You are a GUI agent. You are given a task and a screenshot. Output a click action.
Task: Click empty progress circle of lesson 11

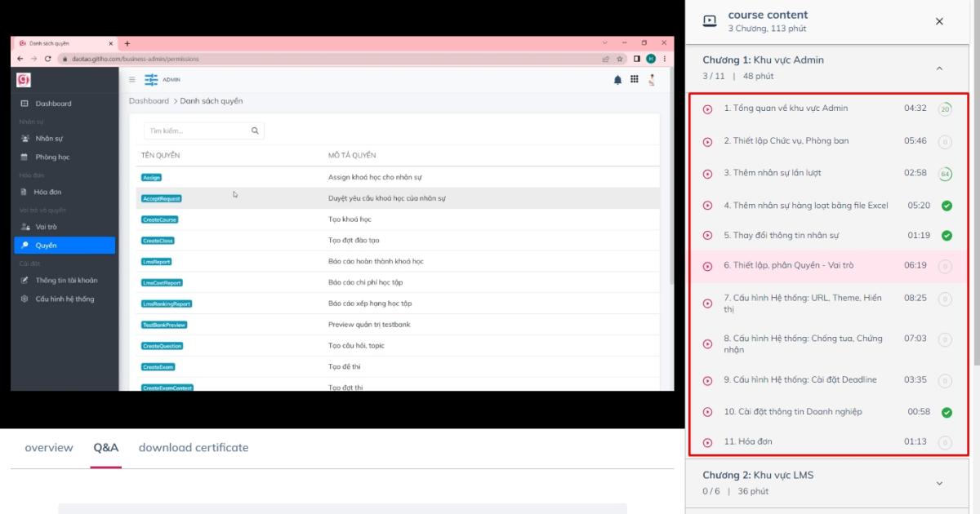pos(945,442)
